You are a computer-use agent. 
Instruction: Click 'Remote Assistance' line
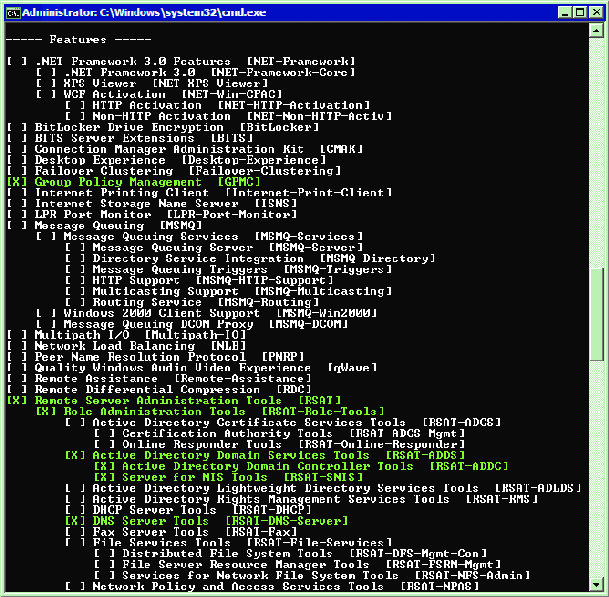tap(159, 378)
